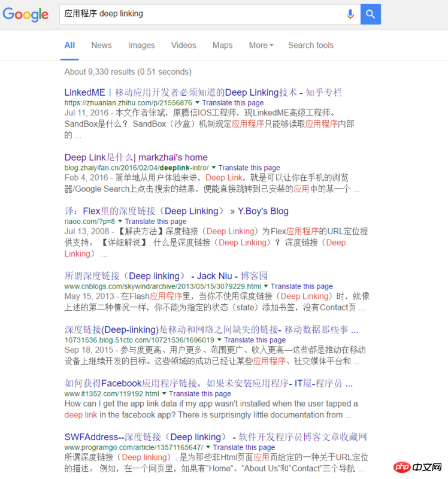Switch to the Videos tab
This screenshot has height=479, width=448.
pos(184,46)
